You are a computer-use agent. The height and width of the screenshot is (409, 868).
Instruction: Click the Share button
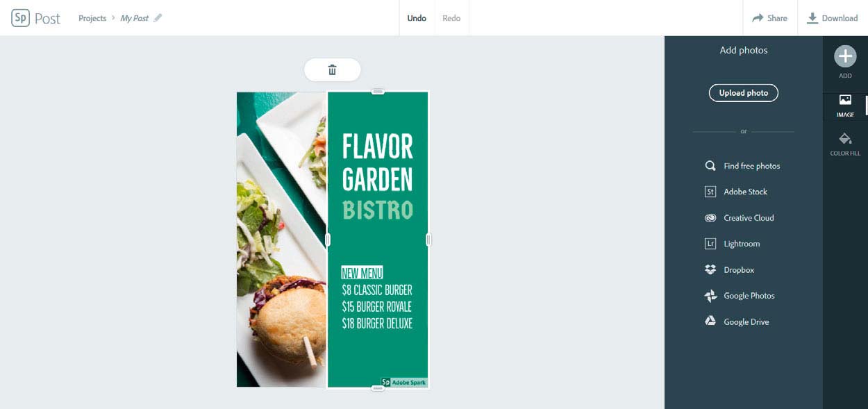pyautogui.click(x=769, y=18)
